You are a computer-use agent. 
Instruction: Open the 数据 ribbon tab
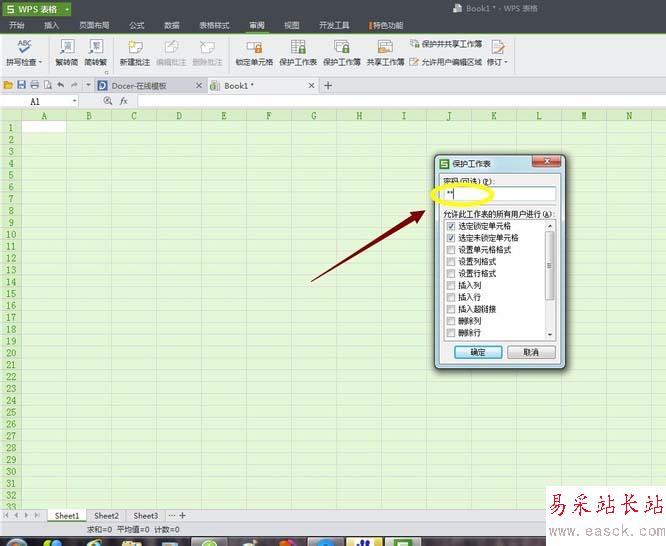click(172, 25)
